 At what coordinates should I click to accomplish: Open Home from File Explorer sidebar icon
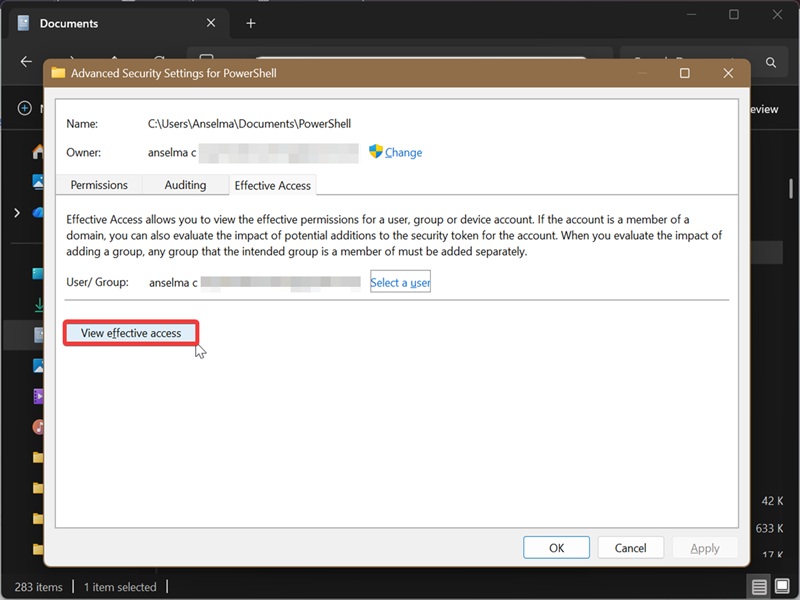tap(38, 152)
